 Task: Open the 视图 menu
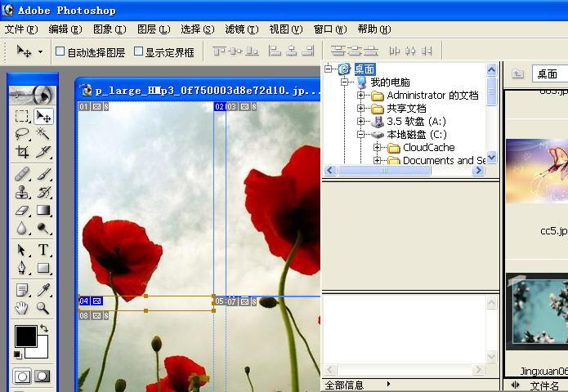(286, 29)
